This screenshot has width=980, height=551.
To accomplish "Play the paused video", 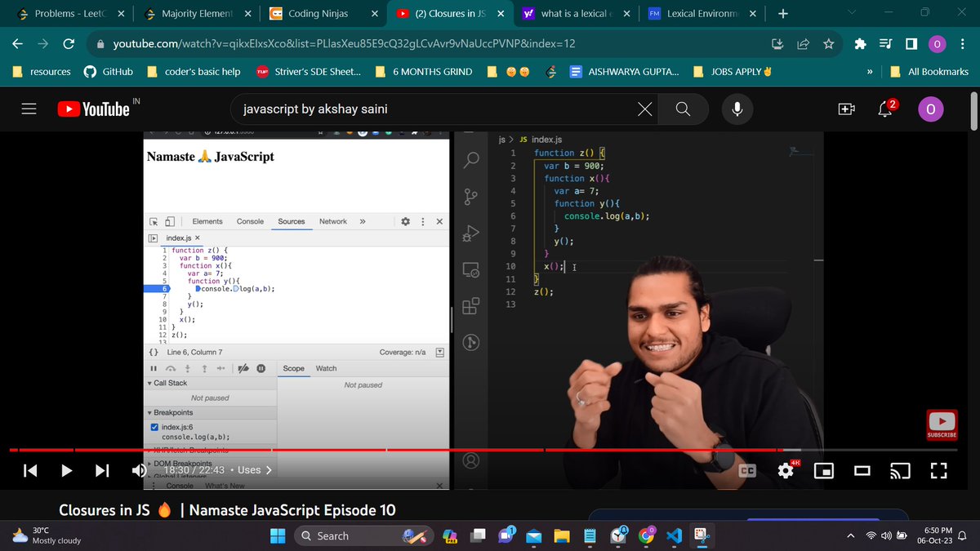I will coord(67,470).
